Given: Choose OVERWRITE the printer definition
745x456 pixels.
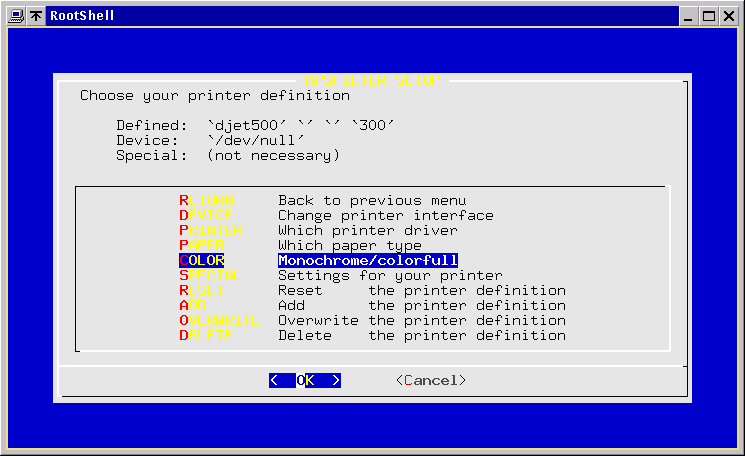Looking at the screenshot, I should tap(219, 321).
